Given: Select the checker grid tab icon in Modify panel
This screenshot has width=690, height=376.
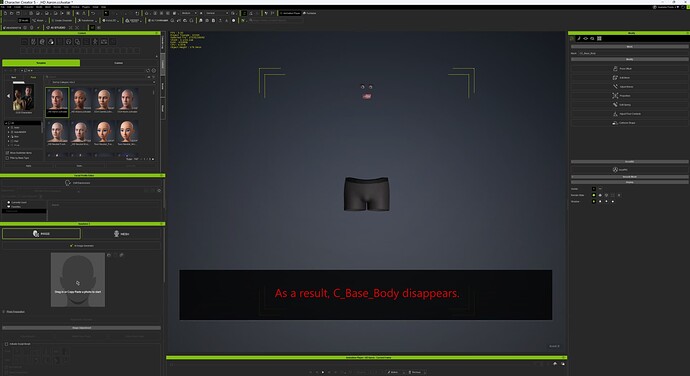Looking at the screenshot, I should (x=599, y=39).
